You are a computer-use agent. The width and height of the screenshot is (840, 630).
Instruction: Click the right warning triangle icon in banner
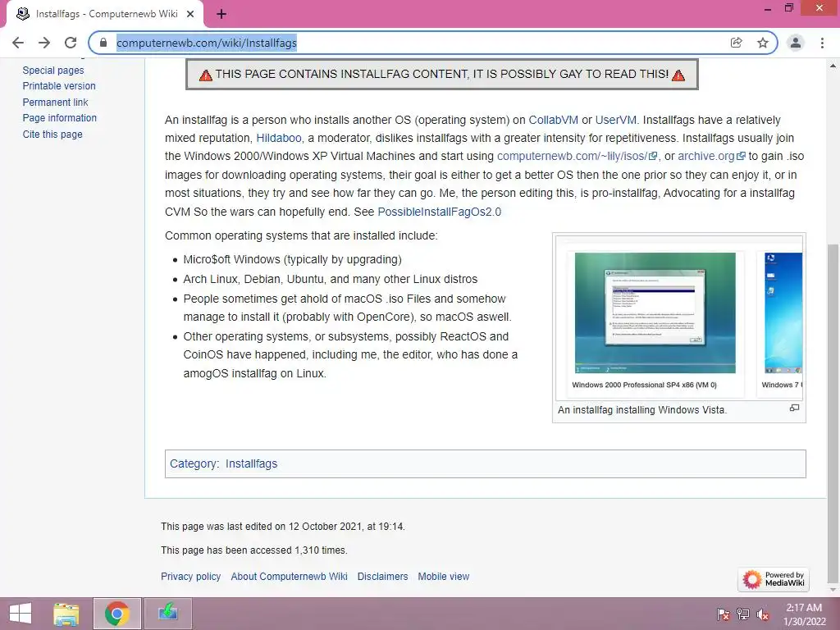678,75
